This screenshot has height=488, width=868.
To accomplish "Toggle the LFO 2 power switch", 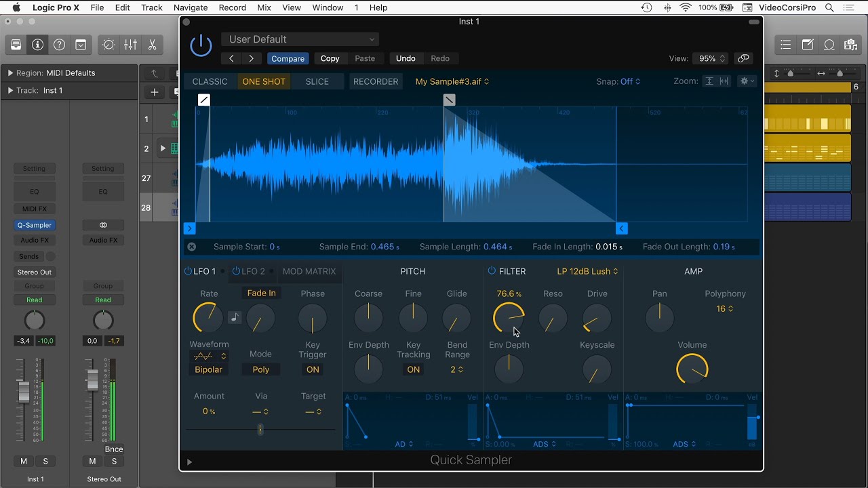I will click(236, 271).
